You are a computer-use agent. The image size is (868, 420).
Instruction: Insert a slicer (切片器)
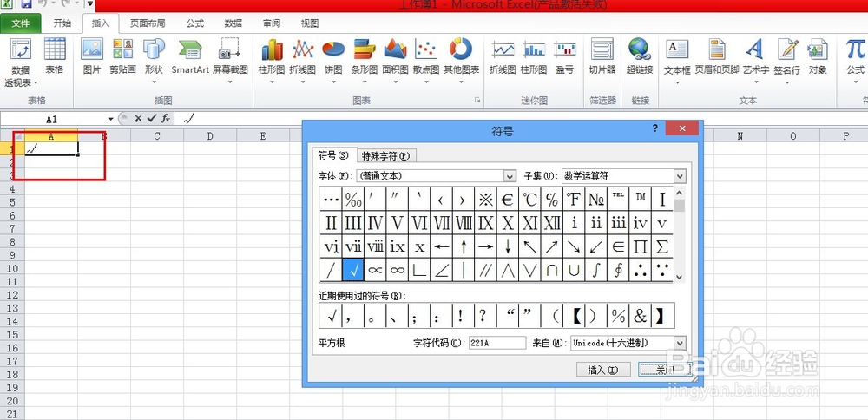pos(602,56)
